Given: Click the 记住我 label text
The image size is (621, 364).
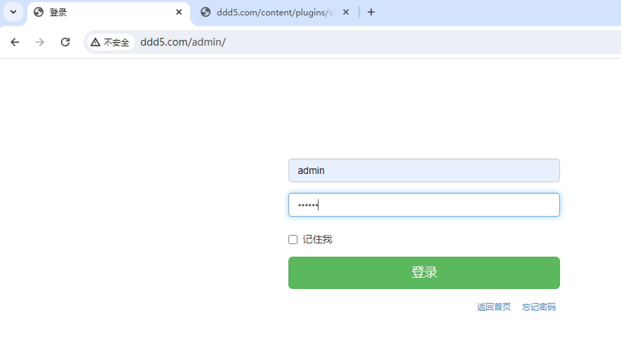Looking at the screenshot, I should [317, 240].
